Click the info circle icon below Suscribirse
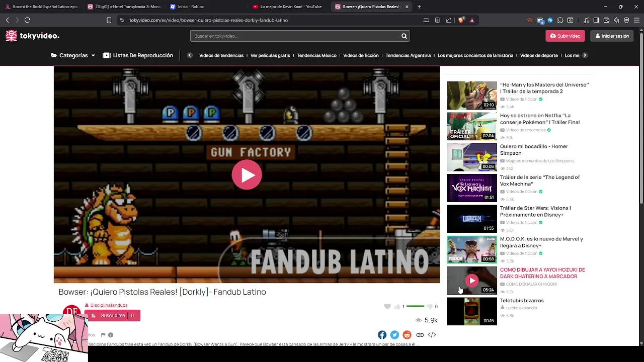Screen dimensions: 644x362 click(111, 335)
